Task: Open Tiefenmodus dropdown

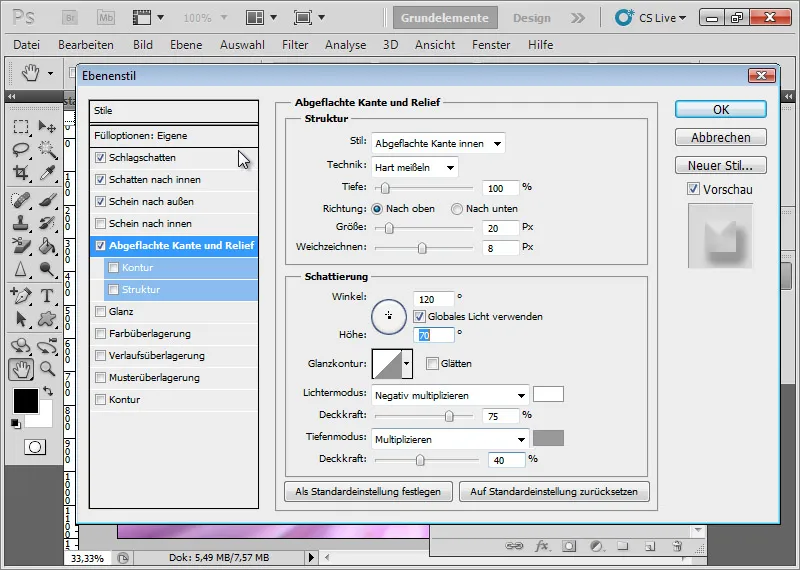Action: (x=450, y=439)
